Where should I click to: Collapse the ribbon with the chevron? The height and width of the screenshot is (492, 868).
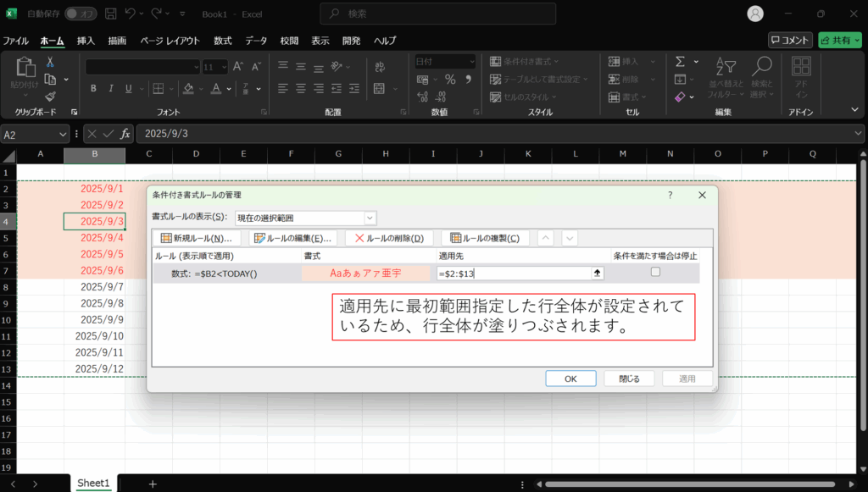click(854, 109)
